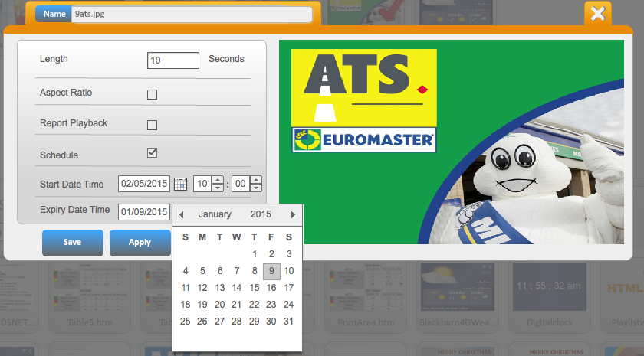Select day 31 in the calendar
Viewport: 644px width, 356px height.
click(289, 322)
